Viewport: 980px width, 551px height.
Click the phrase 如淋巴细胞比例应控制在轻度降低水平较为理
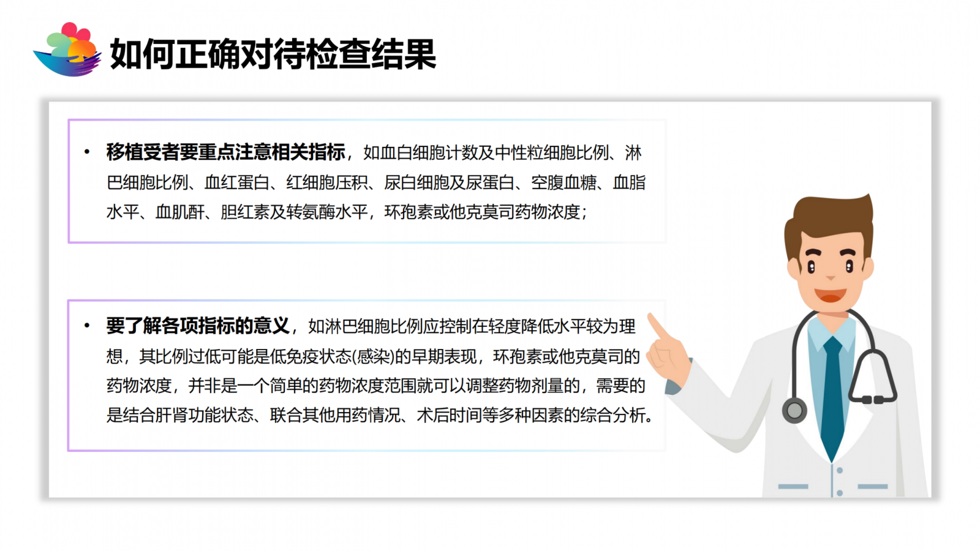coord(472,326)
